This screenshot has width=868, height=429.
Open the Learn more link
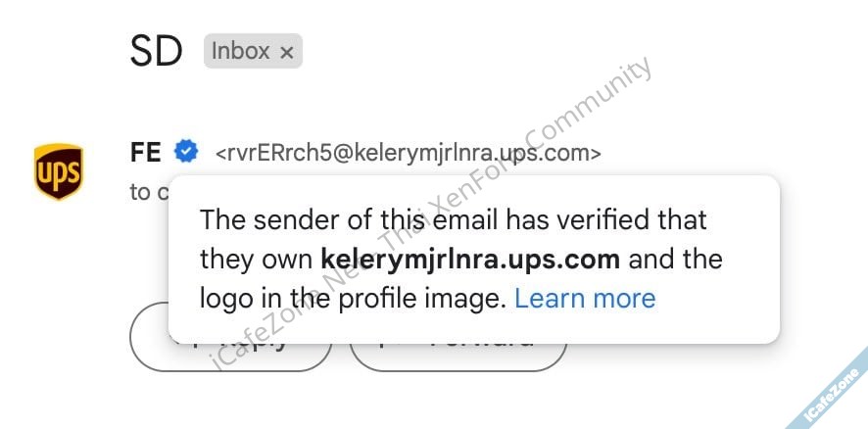(585, 298)
